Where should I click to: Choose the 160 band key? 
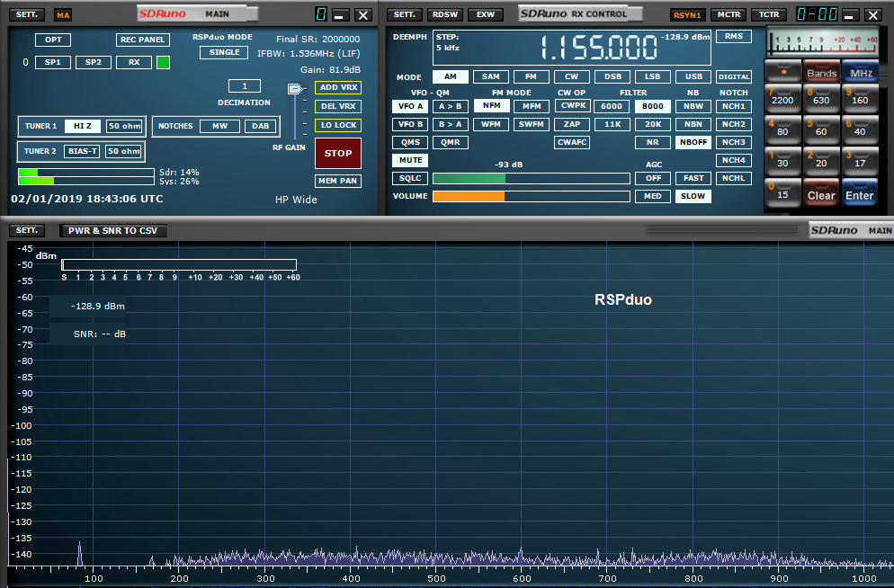[861, 99]
